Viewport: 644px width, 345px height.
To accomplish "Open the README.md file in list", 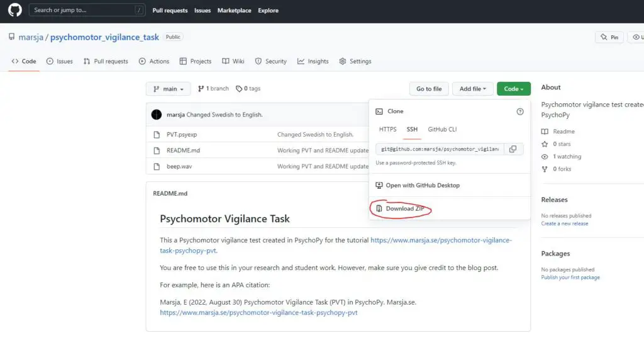I will pyautogui.click(x=183, y=150).
